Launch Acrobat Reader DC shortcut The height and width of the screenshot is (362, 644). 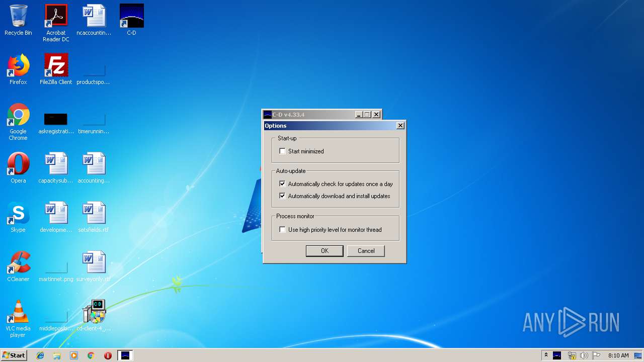(56, 23)
